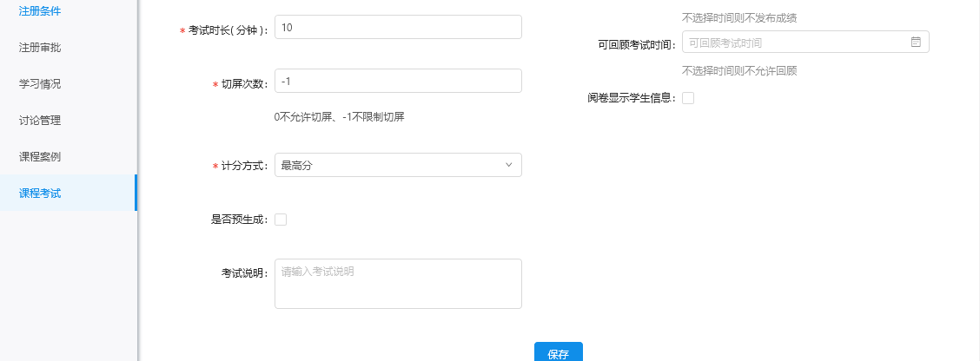Select the active 课程考试 menu item
980x361 pixels.
click(40, 194)
